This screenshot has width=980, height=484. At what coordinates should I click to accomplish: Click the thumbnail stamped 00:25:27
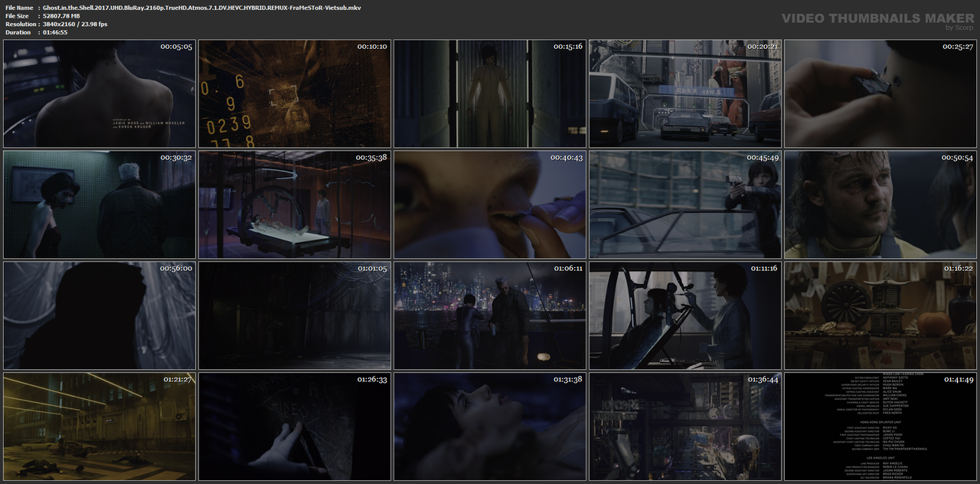point(880,93)
